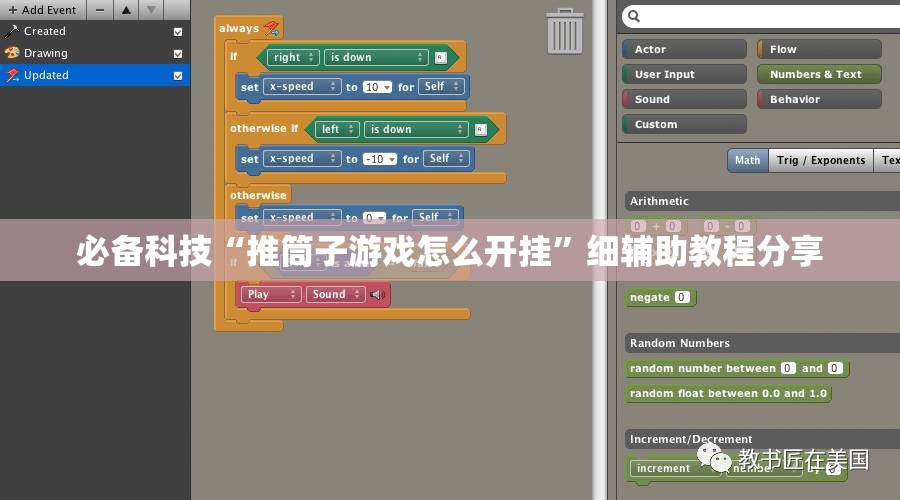Open the Behavior block category
Screen dimensions: 900x500
[x=819, y=99]
